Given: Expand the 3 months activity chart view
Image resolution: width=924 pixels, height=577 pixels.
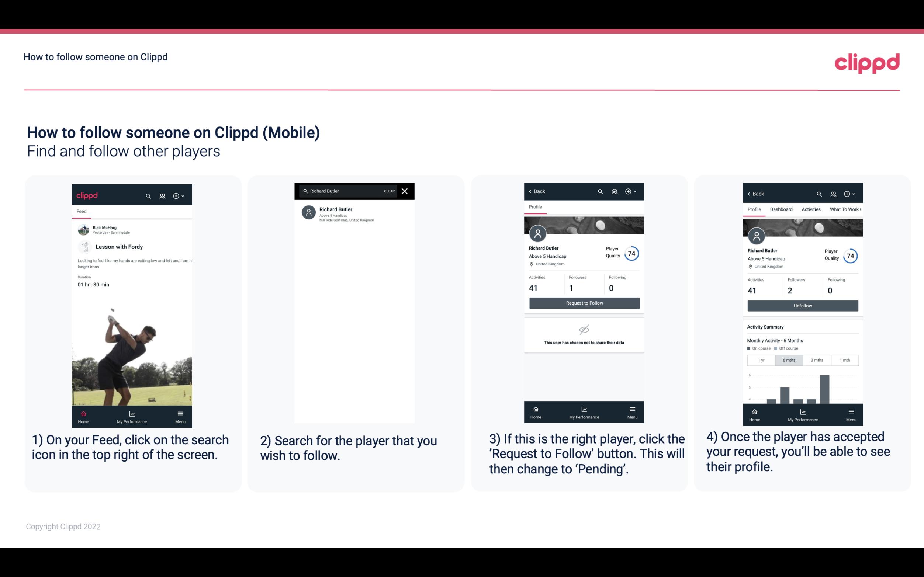Looking at the screenshot, I should pyautogui.click(x=816, y=359).
